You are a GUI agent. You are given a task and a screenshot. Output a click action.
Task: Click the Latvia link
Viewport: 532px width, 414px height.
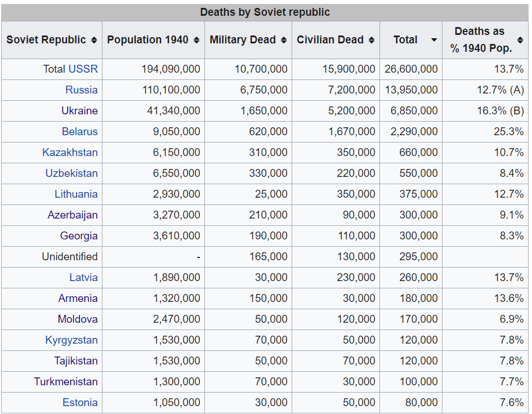point(83,277)
